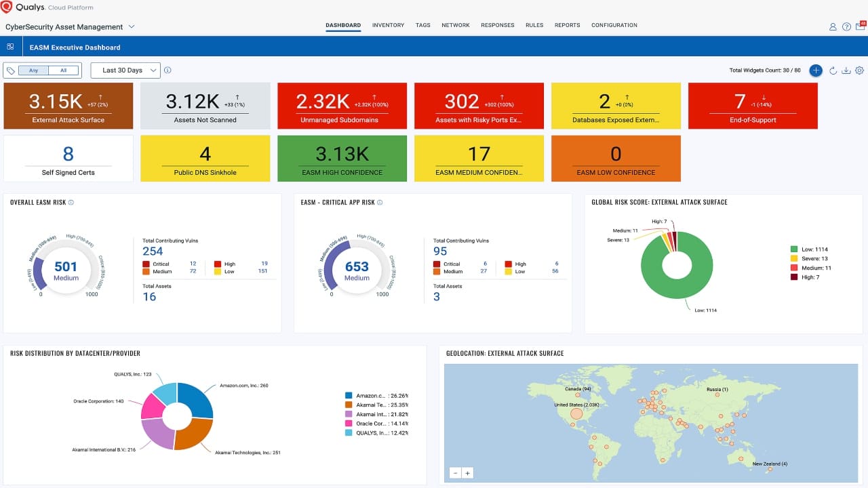This screenshot has width=868, height=488.
Task: Click the External Attack Surface 3.15K widget
Action: pyautogui.click(x=68, y=106)
